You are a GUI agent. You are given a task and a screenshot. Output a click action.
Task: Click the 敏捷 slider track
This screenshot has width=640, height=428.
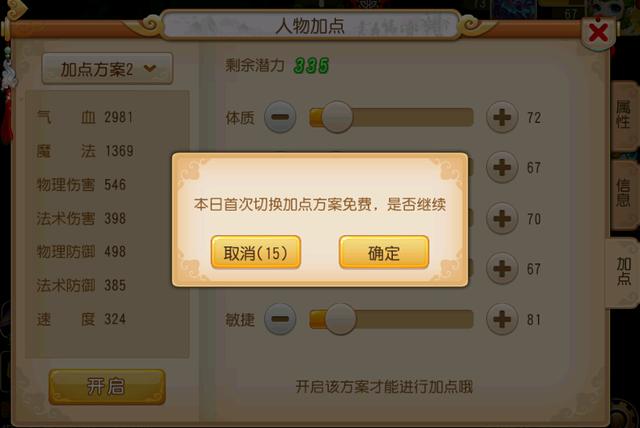pyautogui.click(x=391, y=319)
